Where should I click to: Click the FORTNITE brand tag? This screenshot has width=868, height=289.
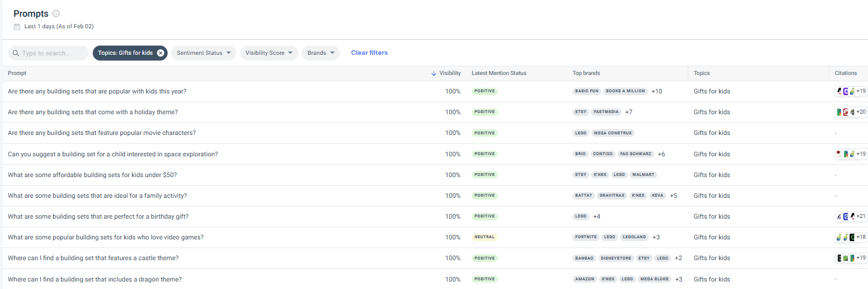586,237
